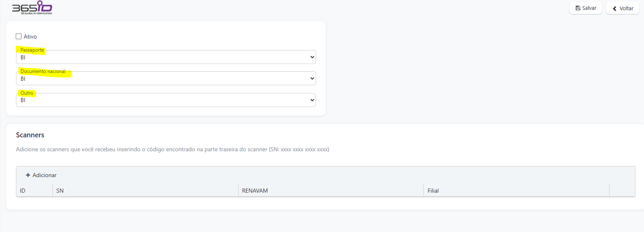The image size is (644, 232).
Task: Open the Passaporte dropdown
Action: pos(166,57)
